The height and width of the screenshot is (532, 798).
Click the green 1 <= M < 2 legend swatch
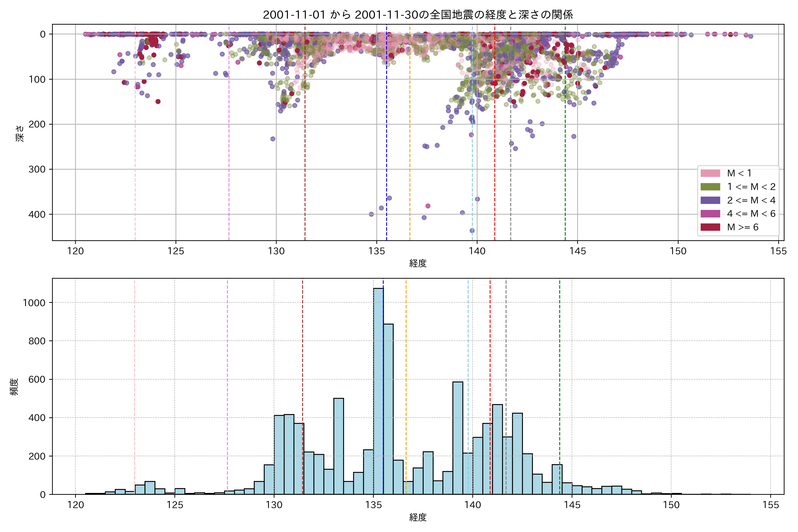[710, 187]
